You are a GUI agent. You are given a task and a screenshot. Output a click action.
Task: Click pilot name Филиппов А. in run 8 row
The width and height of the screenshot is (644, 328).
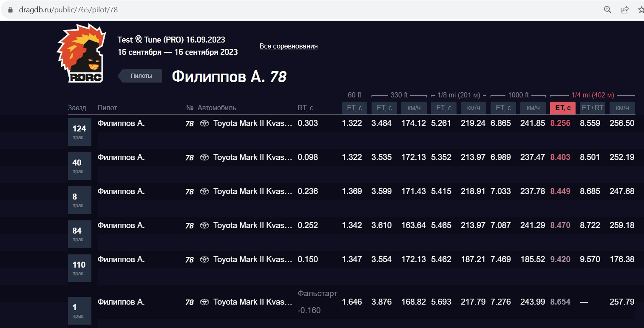[121, 191]
